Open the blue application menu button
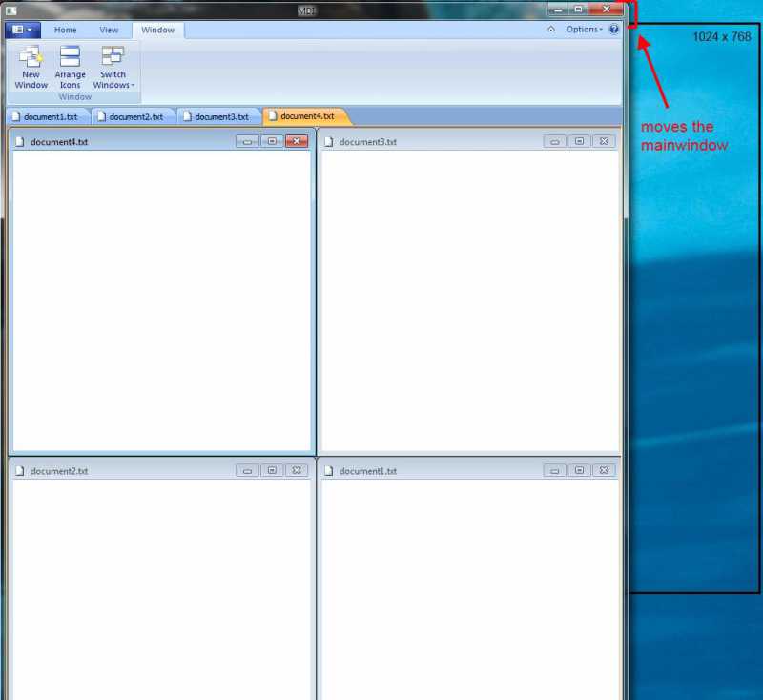Viewport: 763px width, 700px height. coord(22,30)
